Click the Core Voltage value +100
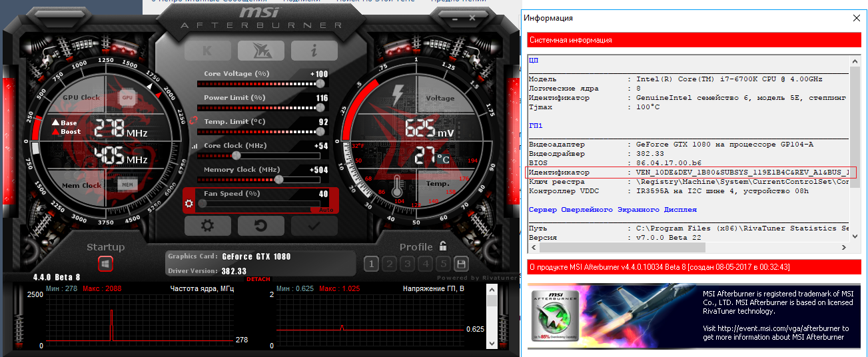Screen dimensions: 868x357 coord(319,74)
